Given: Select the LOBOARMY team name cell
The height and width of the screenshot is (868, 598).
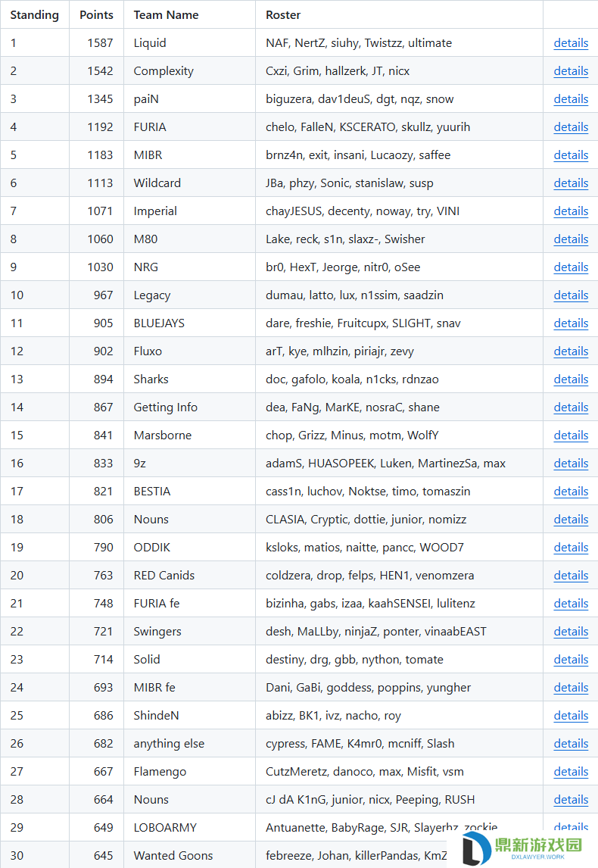Looking at the screenshot, I should pyautogui.click(x=190, y=828).
